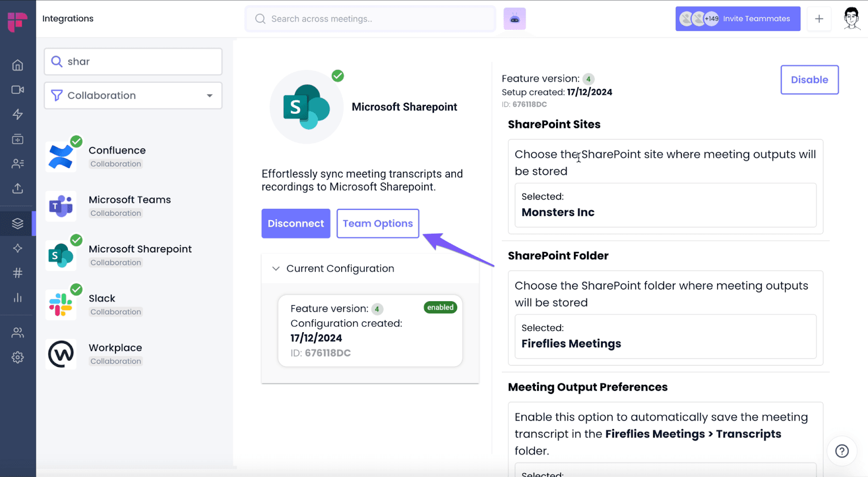Click the plus button in the top bar

[x=819, y=19]
